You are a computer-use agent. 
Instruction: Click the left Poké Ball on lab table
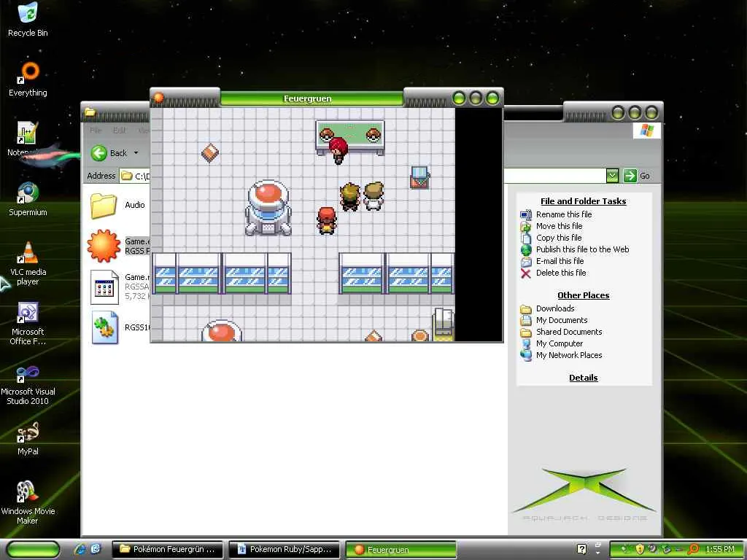tap(326, 134)
